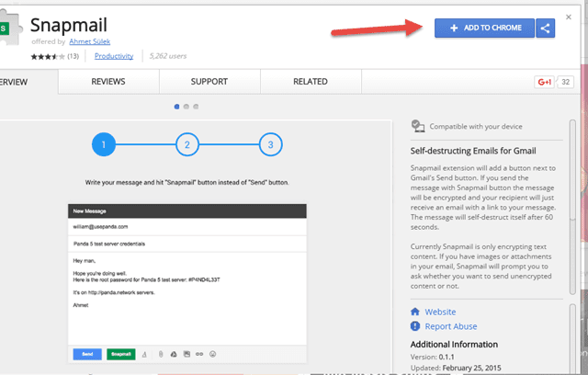Click step 3 circle in screenshot

(x=270, y=144)
